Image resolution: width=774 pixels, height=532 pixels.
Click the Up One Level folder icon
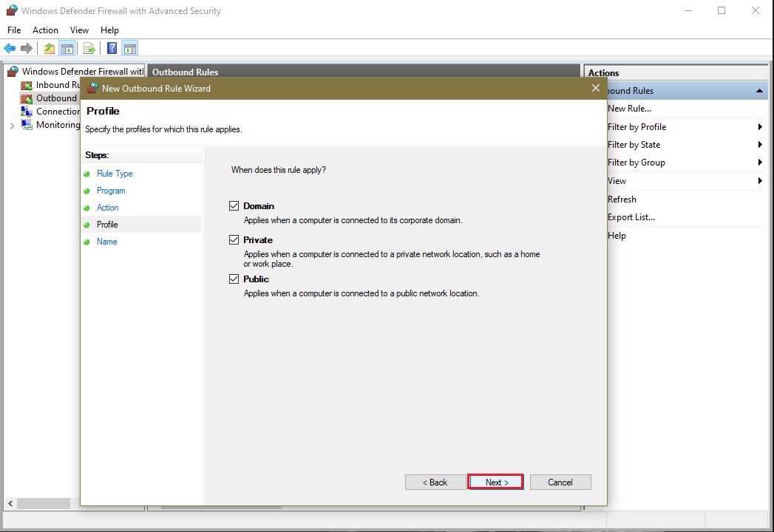point(50,48)
